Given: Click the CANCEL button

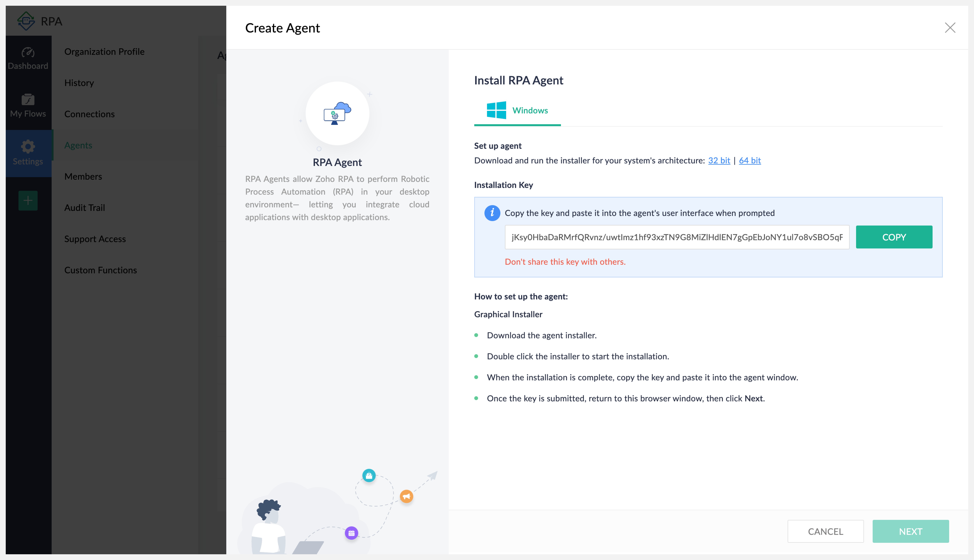Looking at the screenshot, I should (825, 531).
